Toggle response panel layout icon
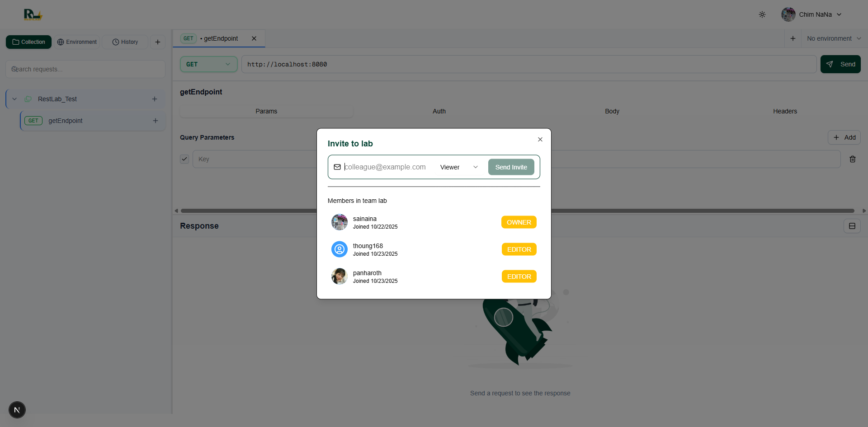Image resolution: width=868 pixels, height=427 pixels. [x=852, y=226]
